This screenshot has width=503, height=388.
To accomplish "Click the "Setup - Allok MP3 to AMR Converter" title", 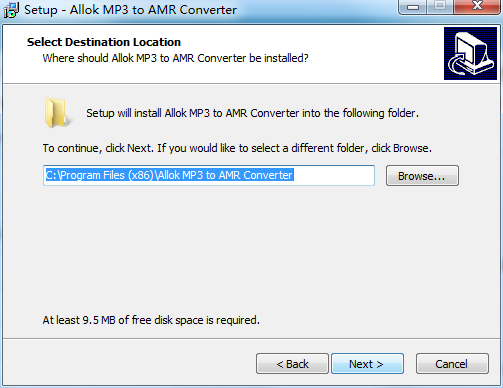I will click(x=130, y=10).
